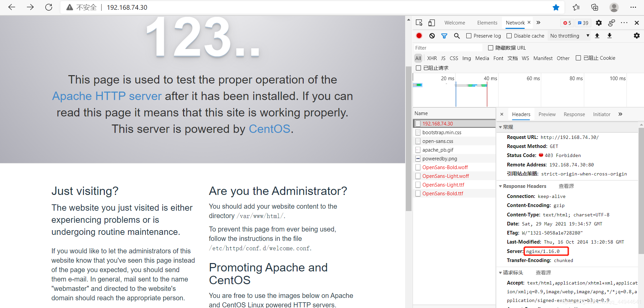The width and height of the screenshot is (644, 308).
Task: Toggle the blue favorite star for this page
Action: pos(556,7)
